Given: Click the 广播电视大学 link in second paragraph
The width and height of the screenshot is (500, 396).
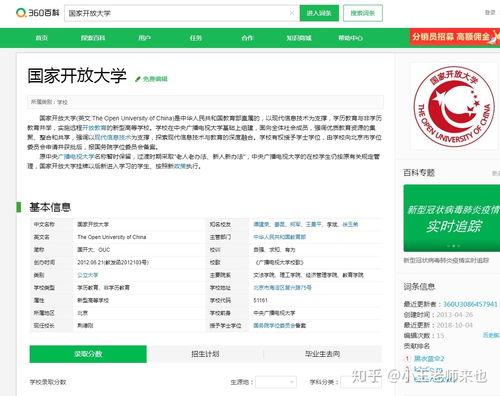Looking at the screenshot, I should click(77, 156).
